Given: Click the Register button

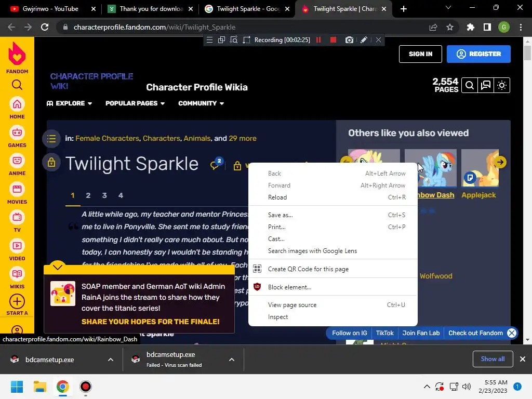Looking at the screenshot, I should click(x=478, y=54).
